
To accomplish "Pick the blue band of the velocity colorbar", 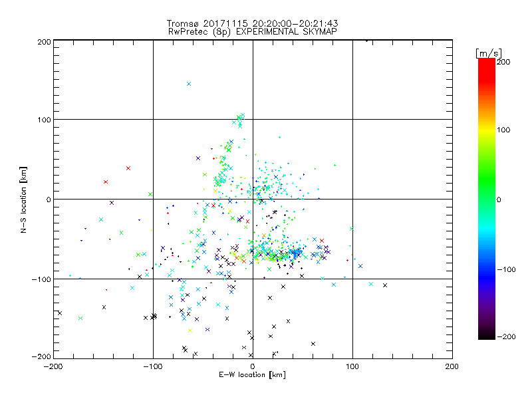I will tap(487, 277).
